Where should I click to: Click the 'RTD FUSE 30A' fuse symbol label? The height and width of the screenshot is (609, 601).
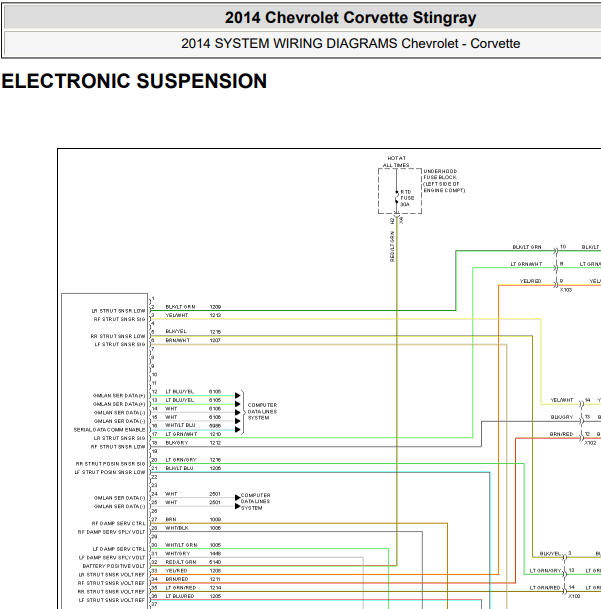point(407,198)
